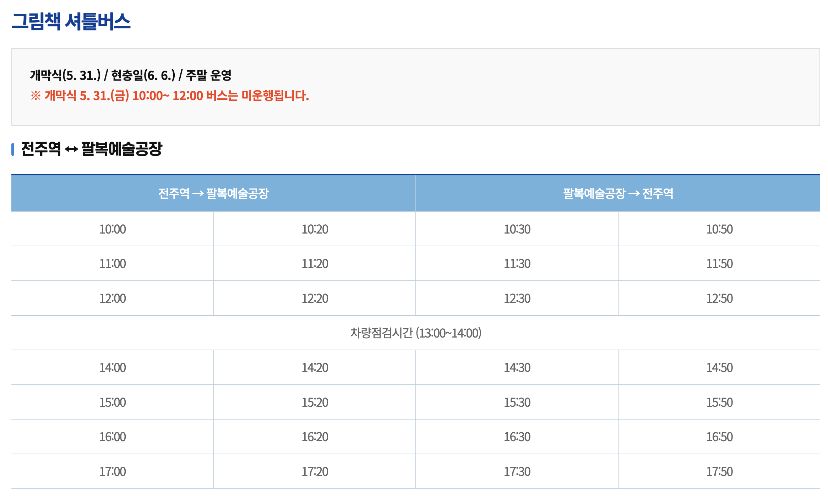This screenshot has width=828, height=504.
Task: Select the 10:50 return time cell
Action: click(719, 229)
